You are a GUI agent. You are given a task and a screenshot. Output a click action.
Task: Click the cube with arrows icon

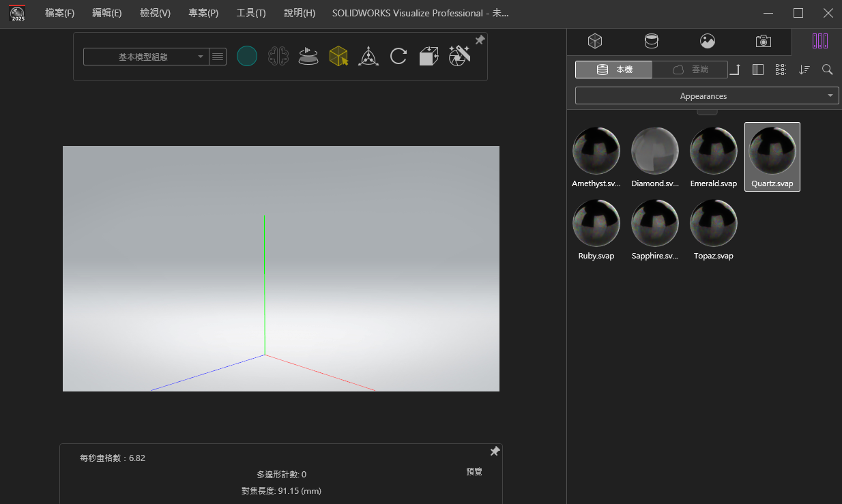tap(429, 57)
